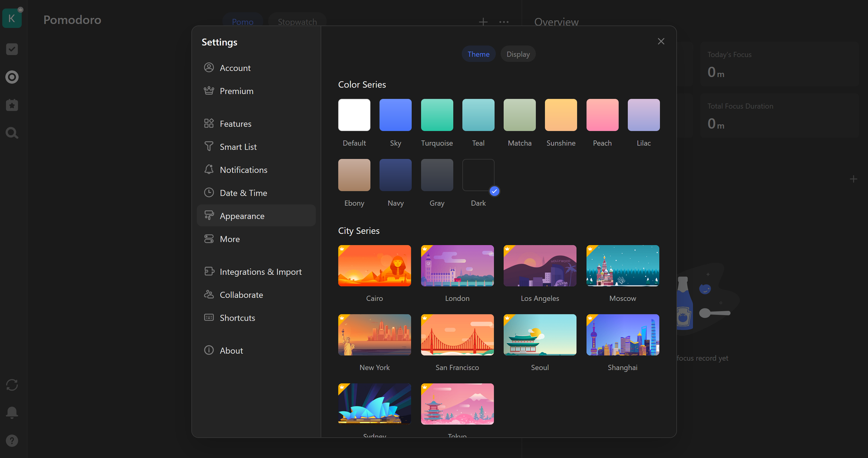Screen dimensions: 868x458
Task: Open Account settings
Action: pyautogui.click(x=235, y=68)
